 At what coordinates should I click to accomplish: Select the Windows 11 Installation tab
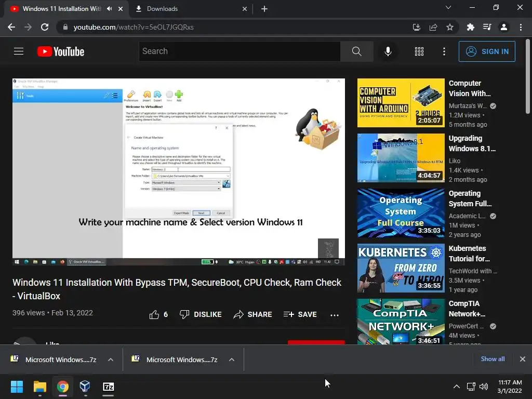point(61,9)
